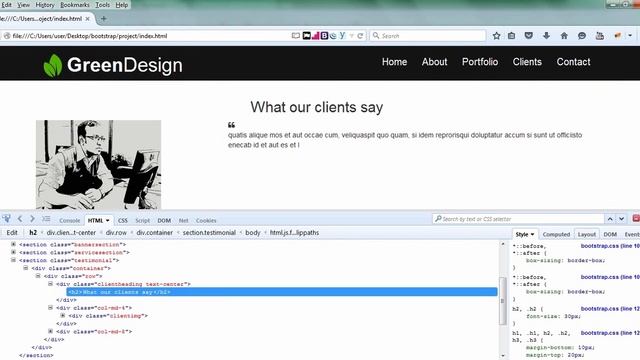Open the Computed side tab
The width and height of the screenshot is (640, 360).
coord(556,234)
